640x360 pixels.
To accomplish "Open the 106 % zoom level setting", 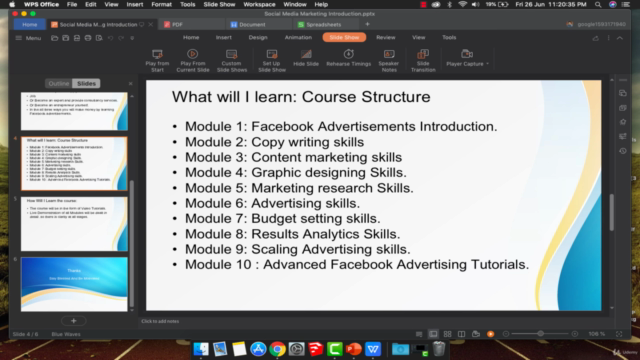I will click(596, 334).
